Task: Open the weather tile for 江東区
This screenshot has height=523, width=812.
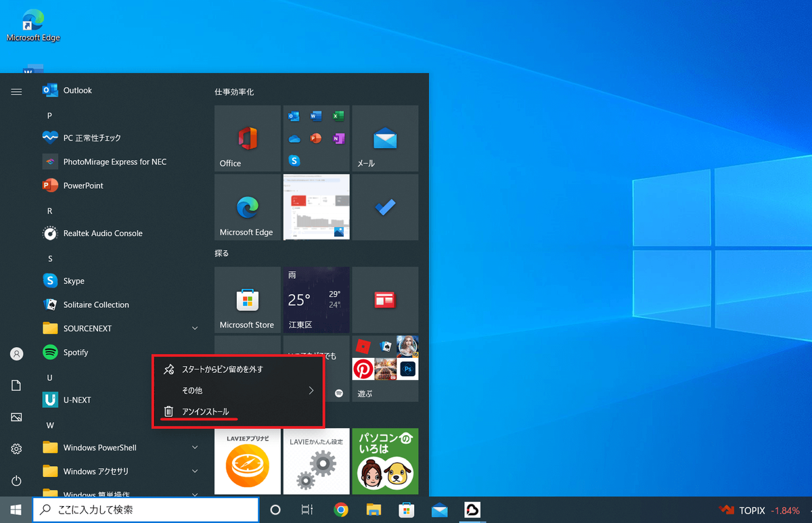Action: click(x=317, y=300)
